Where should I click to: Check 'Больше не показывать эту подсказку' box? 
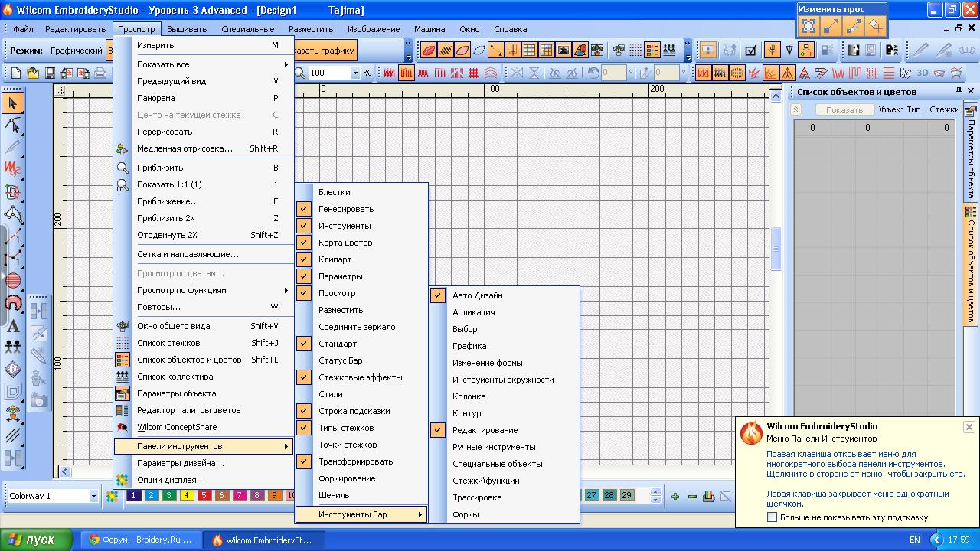772,517
